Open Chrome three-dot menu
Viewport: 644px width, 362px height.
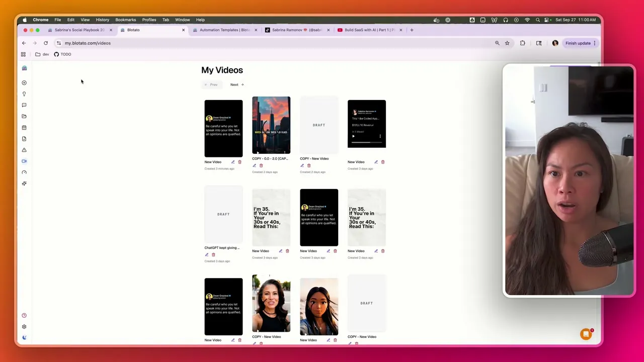[x=595, y=43]
